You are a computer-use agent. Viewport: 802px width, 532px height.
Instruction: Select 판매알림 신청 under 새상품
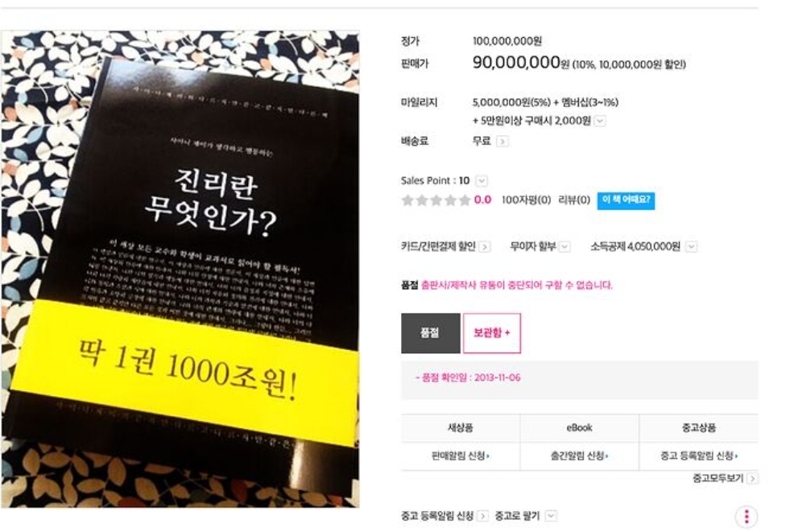pyautogui.click(x=461, y=456)
